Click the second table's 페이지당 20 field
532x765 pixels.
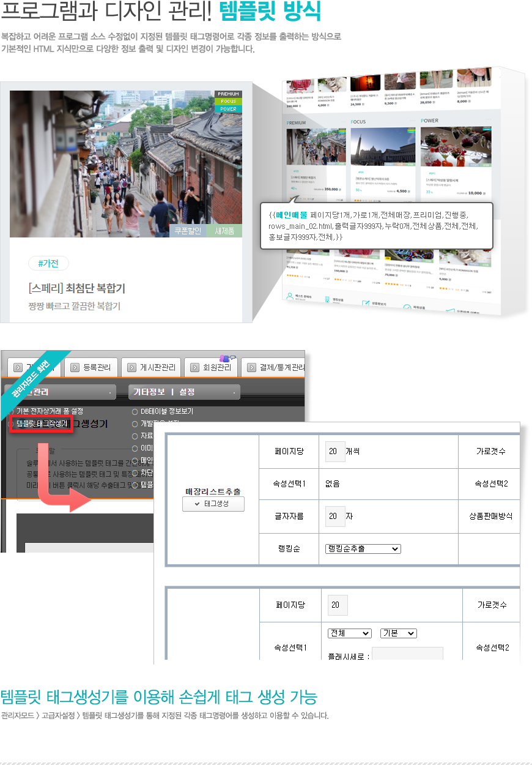[338, 605]
